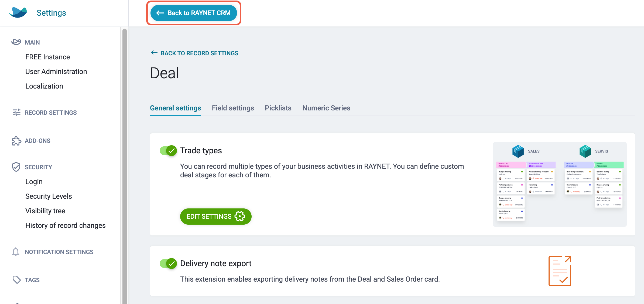Click the RAYNET bird logo
This screenshot has width=644, height=304.
click(18, 12)
